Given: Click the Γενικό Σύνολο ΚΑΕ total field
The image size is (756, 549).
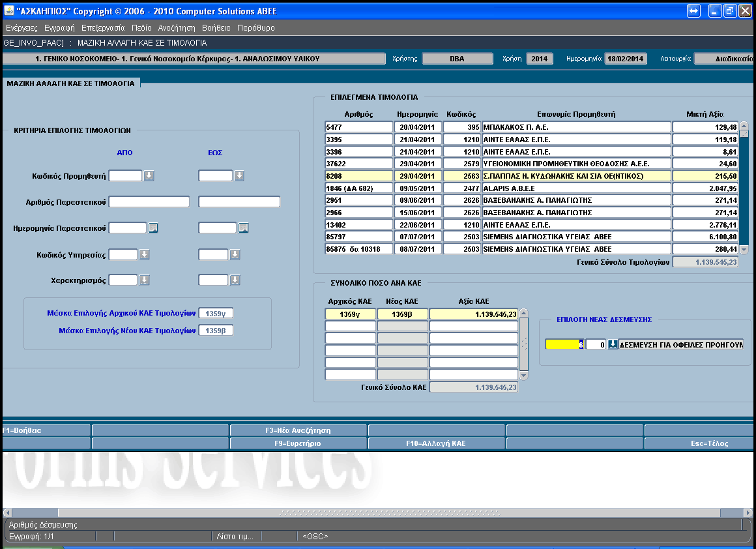Looking at the screenshot, I should point(473,387).
